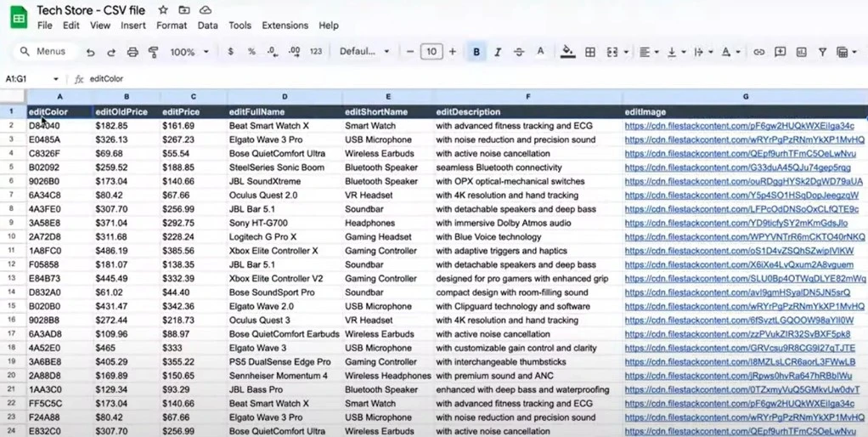Format as currency with dollar icon
Screen dimensions: 868x437
point(230,52)
